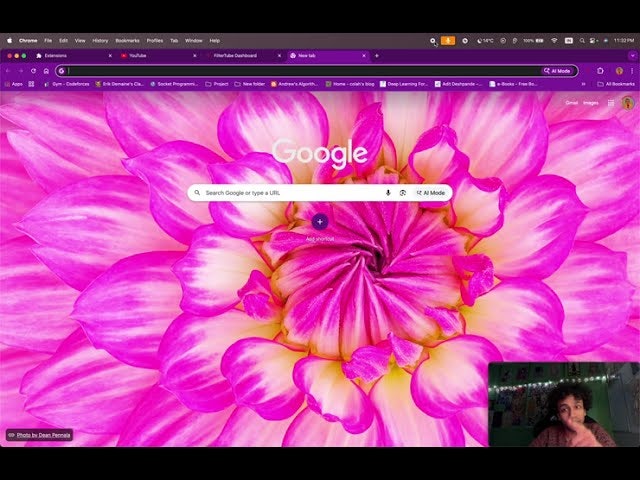
Task: Click the orange microphone menu bar icon
Action: coord(448,41)
